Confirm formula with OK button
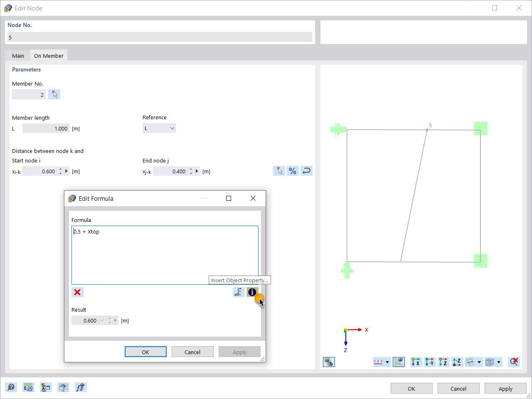This screenshot has height=399, width=532. point(145,351)
